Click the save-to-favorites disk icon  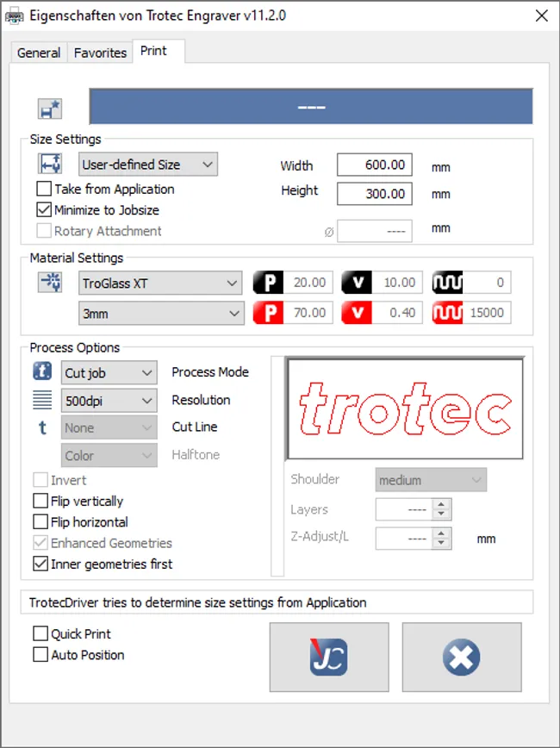49,109
